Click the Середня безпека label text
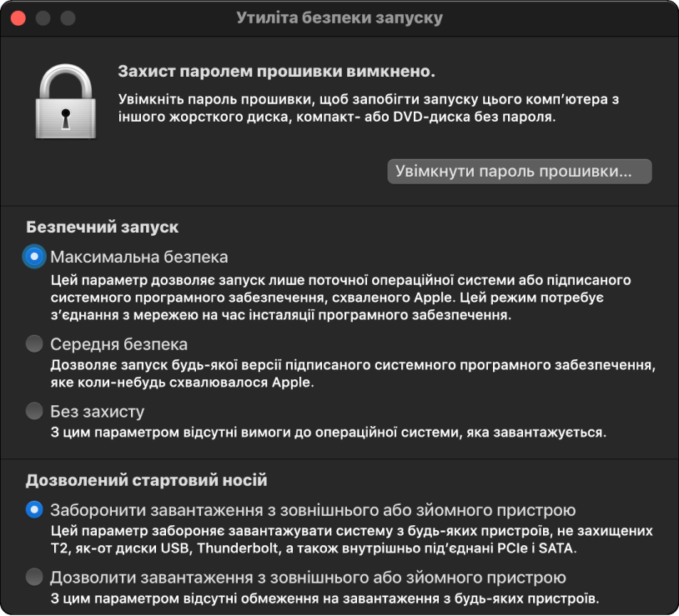679x616 pixels. point(120,343)
